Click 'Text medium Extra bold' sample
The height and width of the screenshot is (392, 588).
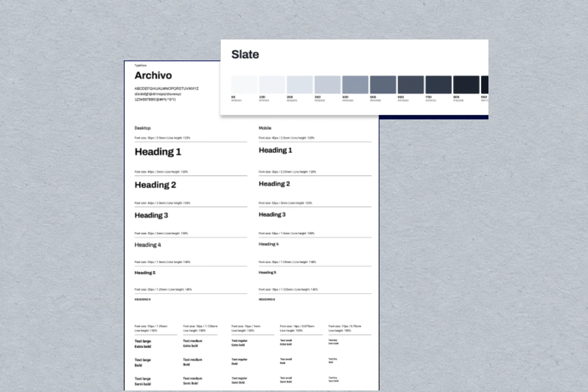coord(192,343)
